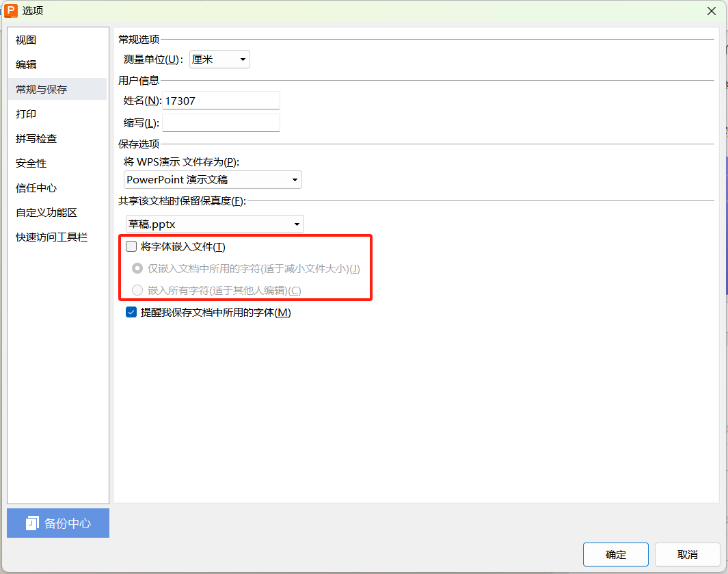Close the 选项 dialog window
The width and height of the screenshot is (728, 574).
712,10
